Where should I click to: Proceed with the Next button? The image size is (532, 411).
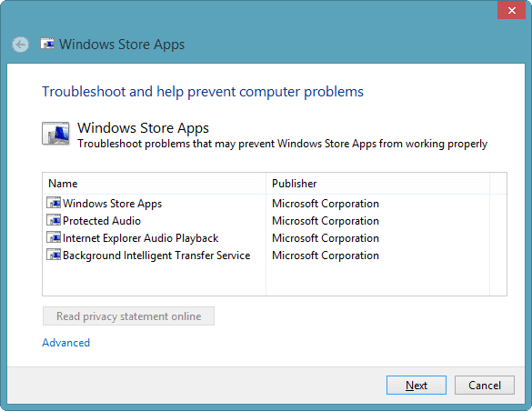417,386
